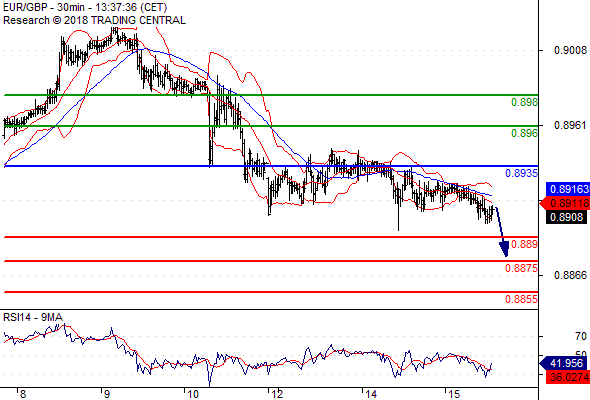590x400 pixels.
Task: Click the 0.8935 blue pivot label
Action: [522, 173]
